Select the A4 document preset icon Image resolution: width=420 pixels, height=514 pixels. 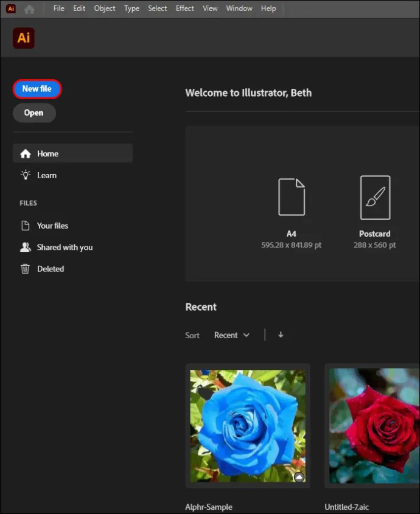click(292, 196)
